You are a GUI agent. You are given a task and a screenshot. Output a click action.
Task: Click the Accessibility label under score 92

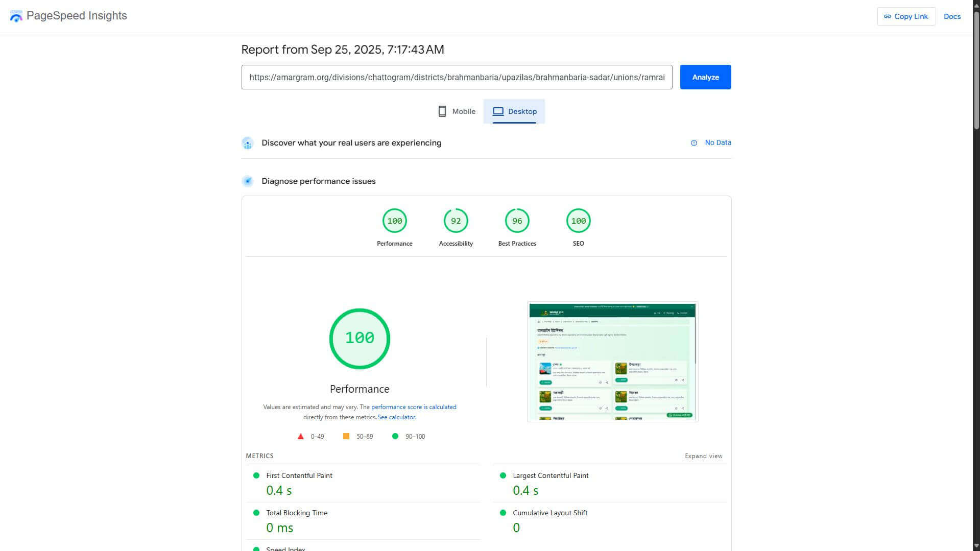tap(456, 244)
